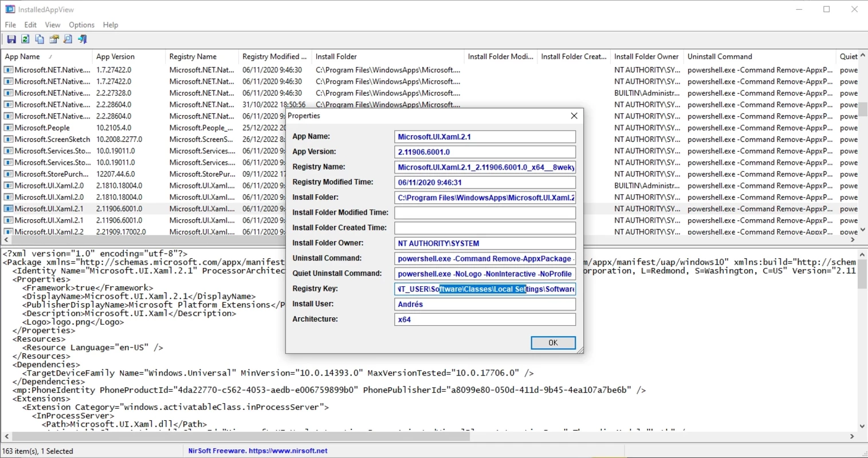This screenshot has width=868, height=458.
Task: Refresh the app list via toolbar icon
Action: pyautogui.click(x=25, y=40)
